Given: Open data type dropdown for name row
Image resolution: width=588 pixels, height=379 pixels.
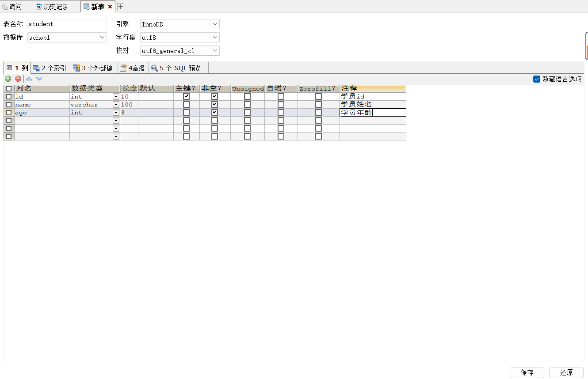Looking at the screenshot, I should tap(116, 104).
